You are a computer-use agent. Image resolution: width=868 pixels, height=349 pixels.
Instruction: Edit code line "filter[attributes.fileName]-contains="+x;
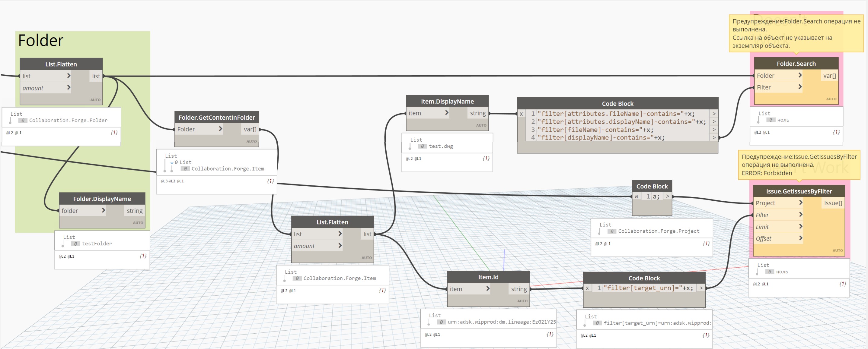click(x=616, y=114)
